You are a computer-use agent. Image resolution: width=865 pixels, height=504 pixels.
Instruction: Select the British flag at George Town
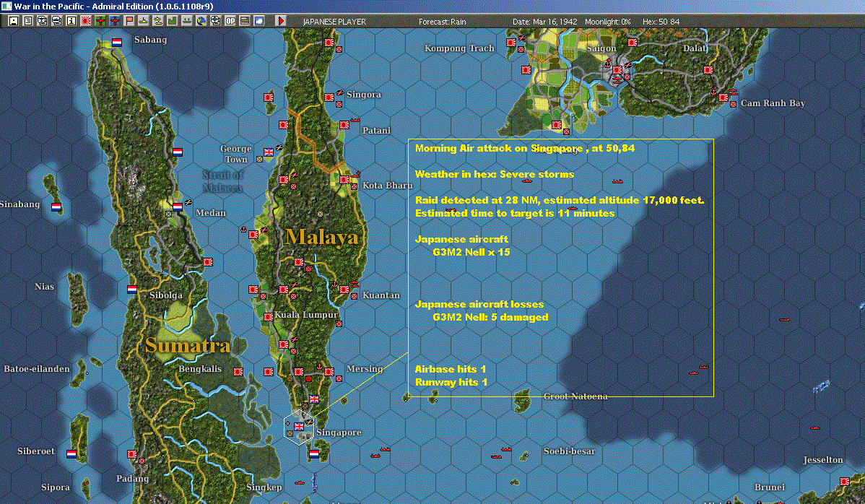[269, 152]
